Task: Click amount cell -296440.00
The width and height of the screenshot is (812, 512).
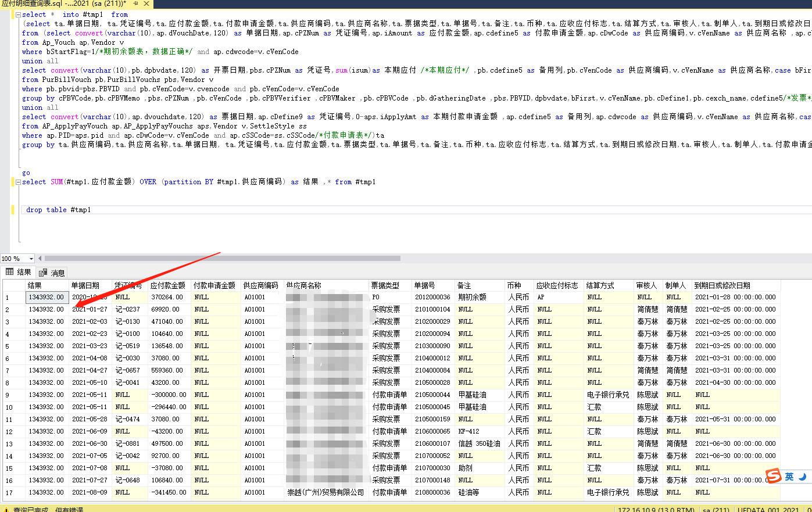Action: point(170,407)
